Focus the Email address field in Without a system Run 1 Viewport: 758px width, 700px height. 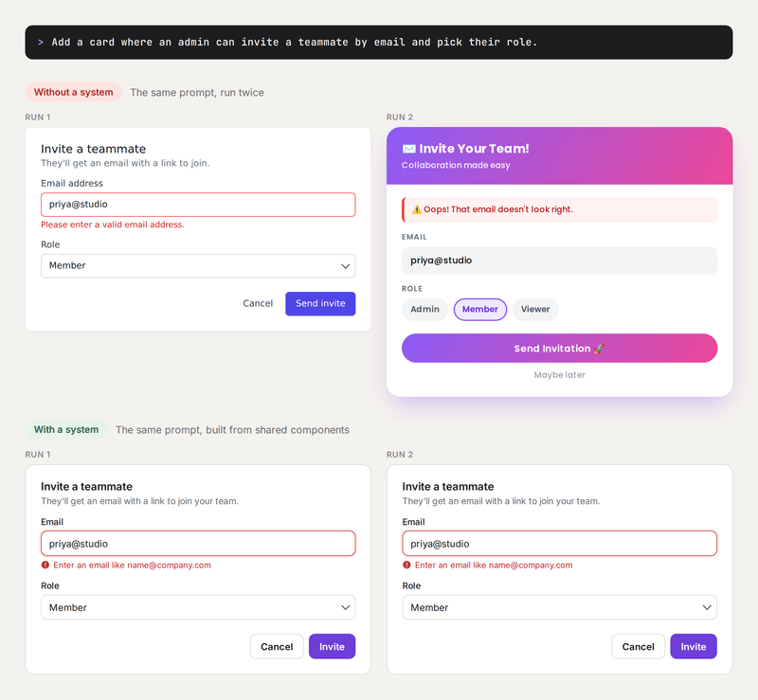198,205
